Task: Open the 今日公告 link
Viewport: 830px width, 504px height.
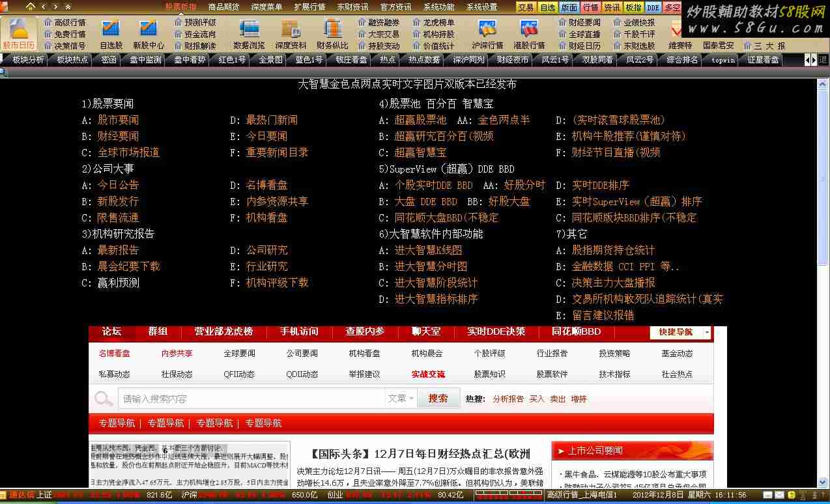Action: pos(118,185)
